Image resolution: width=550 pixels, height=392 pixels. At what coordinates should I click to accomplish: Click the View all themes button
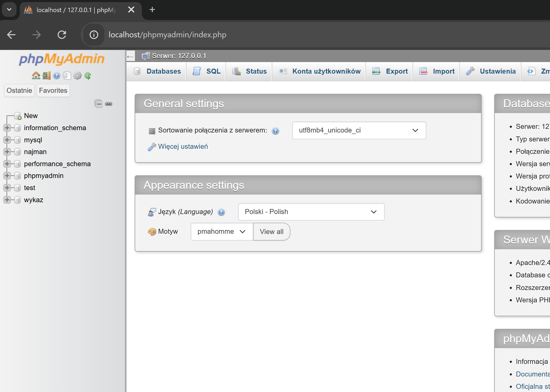(271, 232)
